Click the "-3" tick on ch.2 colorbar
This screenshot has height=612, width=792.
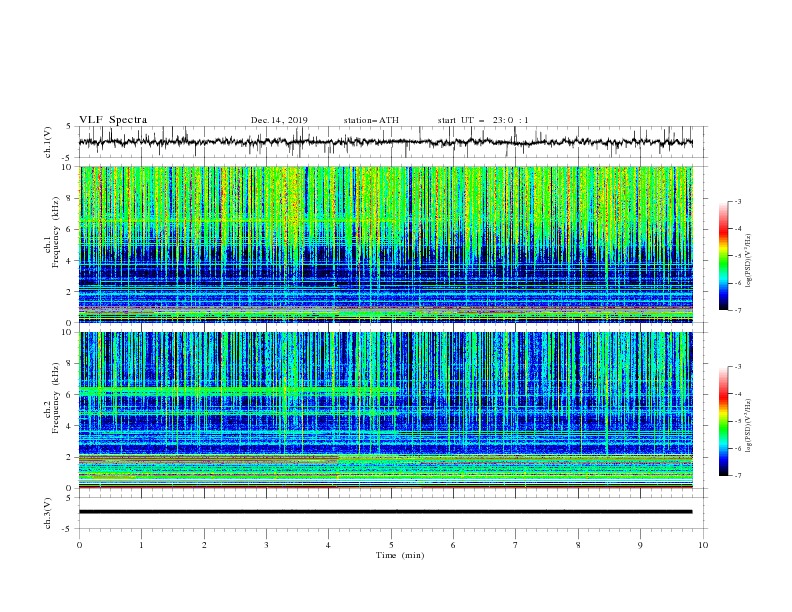pos(737,367)
